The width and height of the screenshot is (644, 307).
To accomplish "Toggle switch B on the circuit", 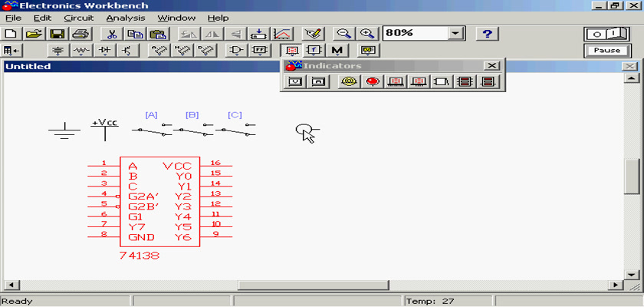I will point(193,130).
